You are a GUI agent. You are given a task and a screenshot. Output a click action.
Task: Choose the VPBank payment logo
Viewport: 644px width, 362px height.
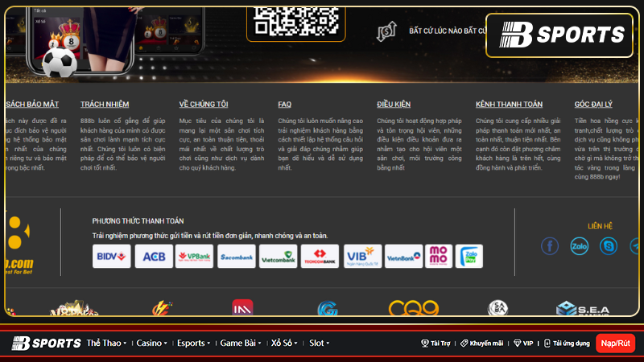[x=194, y=257]
